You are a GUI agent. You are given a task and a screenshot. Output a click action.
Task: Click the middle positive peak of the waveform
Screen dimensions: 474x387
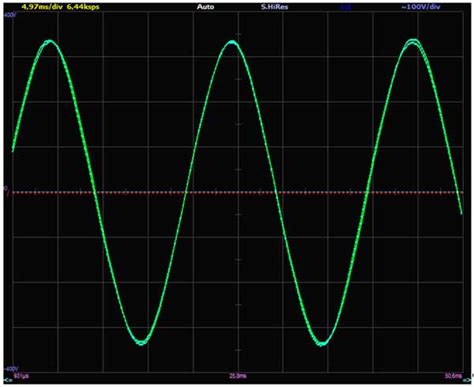232,42
